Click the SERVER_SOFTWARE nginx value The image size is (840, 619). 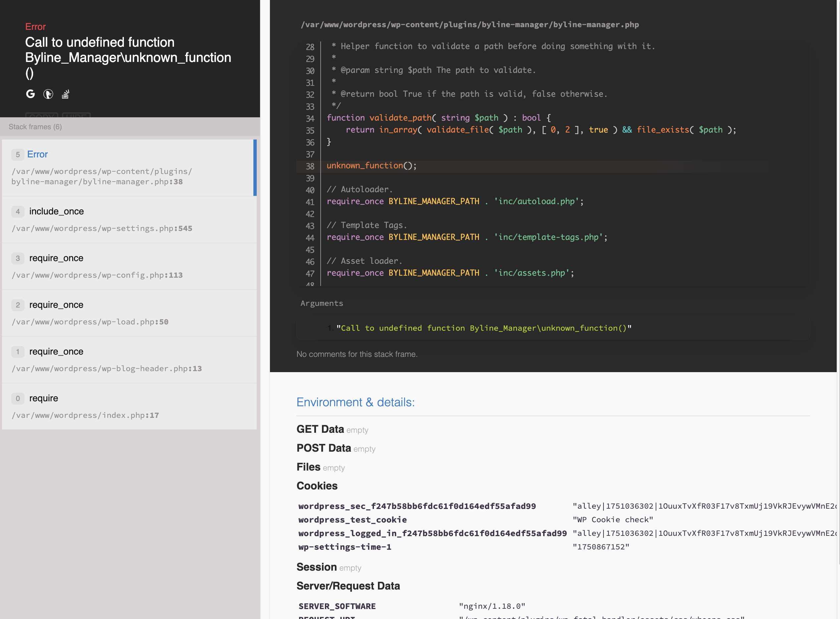492,606
